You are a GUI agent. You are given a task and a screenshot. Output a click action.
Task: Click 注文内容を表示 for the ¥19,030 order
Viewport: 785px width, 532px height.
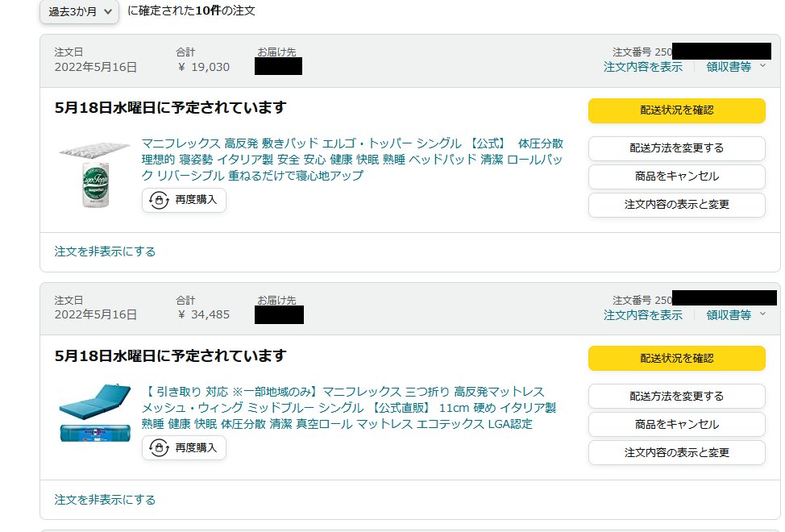click(x=642, y=67)
